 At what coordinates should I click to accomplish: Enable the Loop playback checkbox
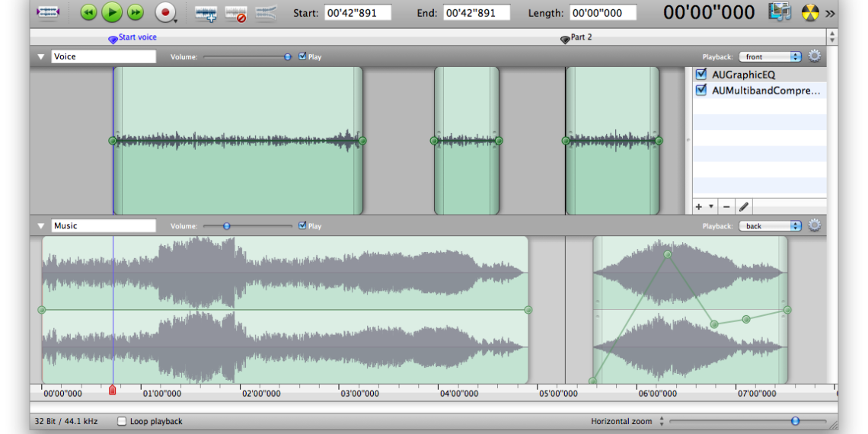tap(122, 421)
